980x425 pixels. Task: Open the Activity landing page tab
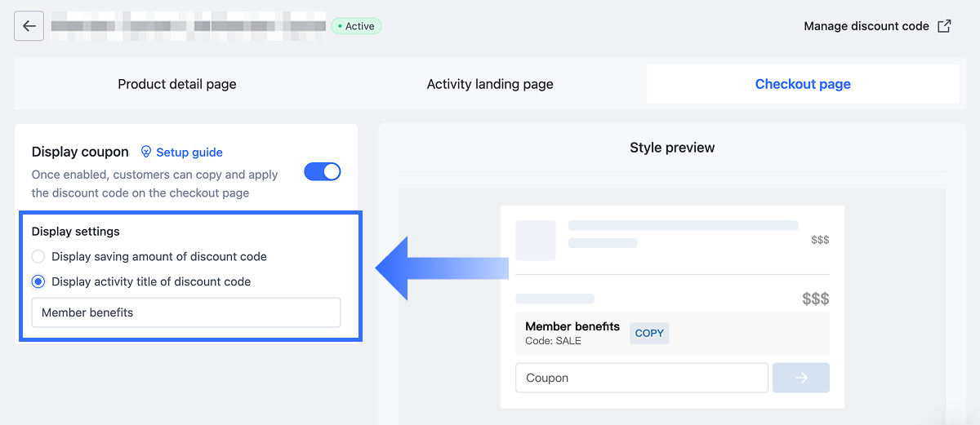pyautogui.click(x=490, y=84)
